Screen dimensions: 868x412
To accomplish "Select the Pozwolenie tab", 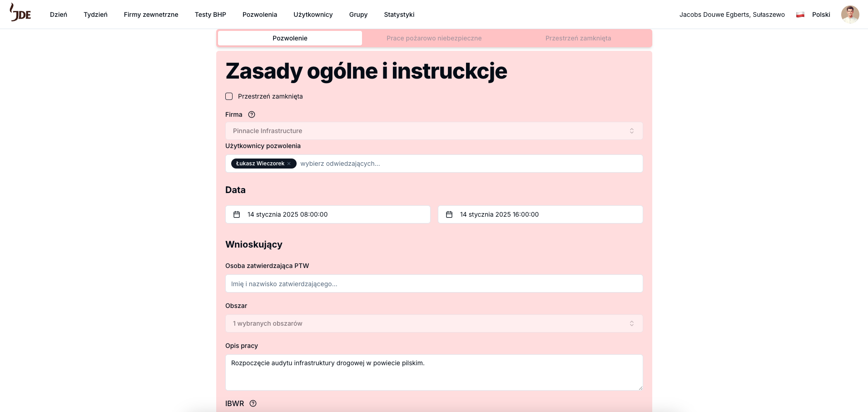I will pyautogui.click(x=290, y=38).
